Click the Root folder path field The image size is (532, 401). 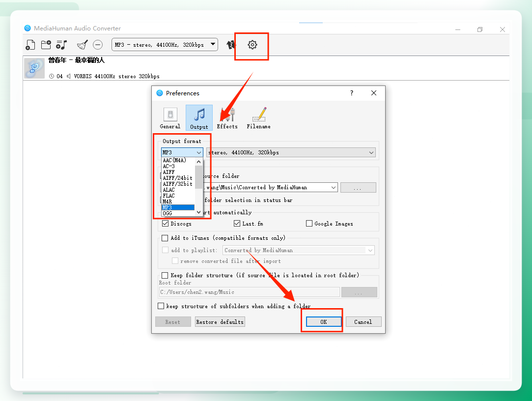(x=250, y=292)
